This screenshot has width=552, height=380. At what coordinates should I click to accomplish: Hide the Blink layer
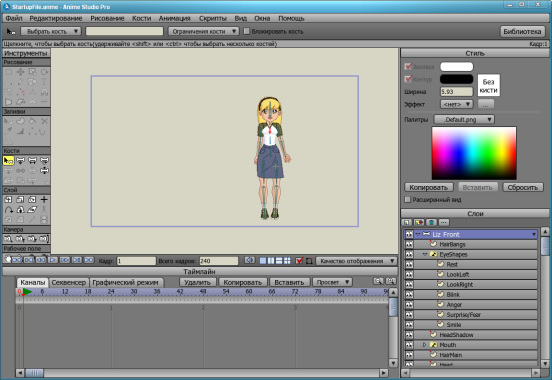click(x=409, y=295)
